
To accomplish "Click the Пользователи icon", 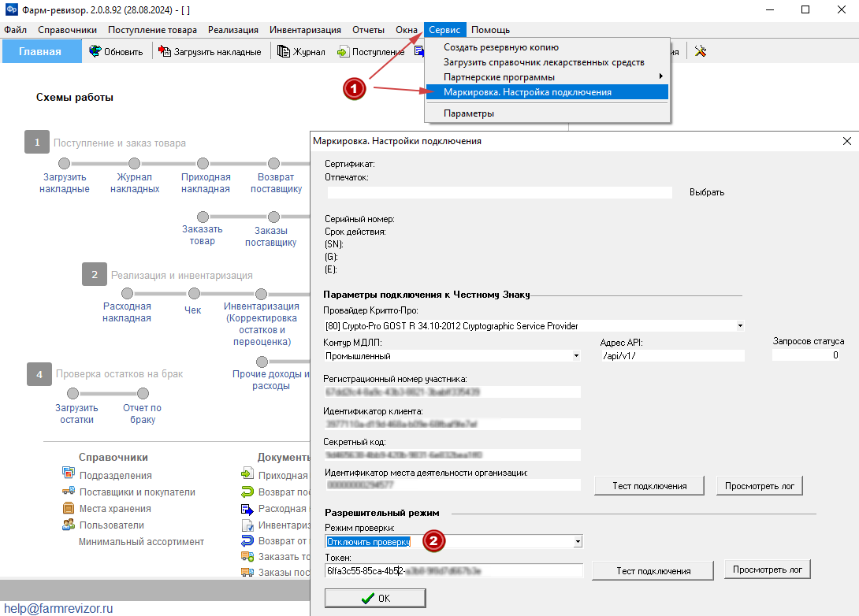I will (x=69, y=525).
